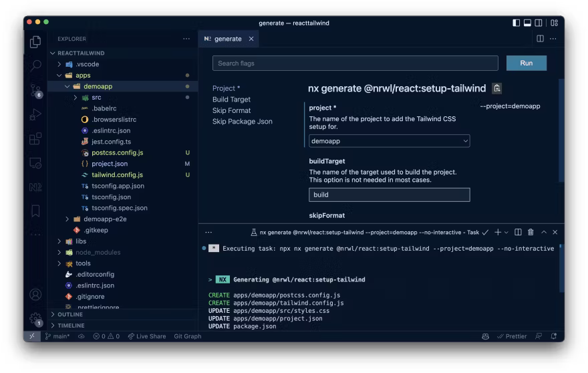Open panel ellipsis menu left of terminal title
Viewport: 588px width, 373px height.
208,232
